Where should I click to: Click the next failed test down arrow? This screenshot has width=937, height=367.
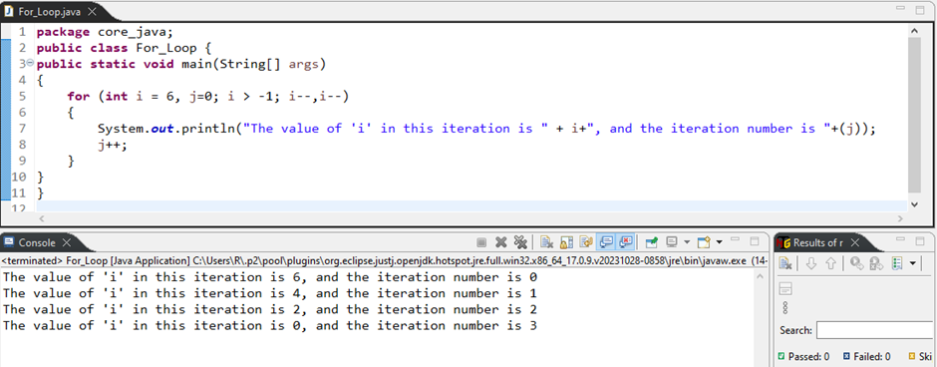pos(811,264)
